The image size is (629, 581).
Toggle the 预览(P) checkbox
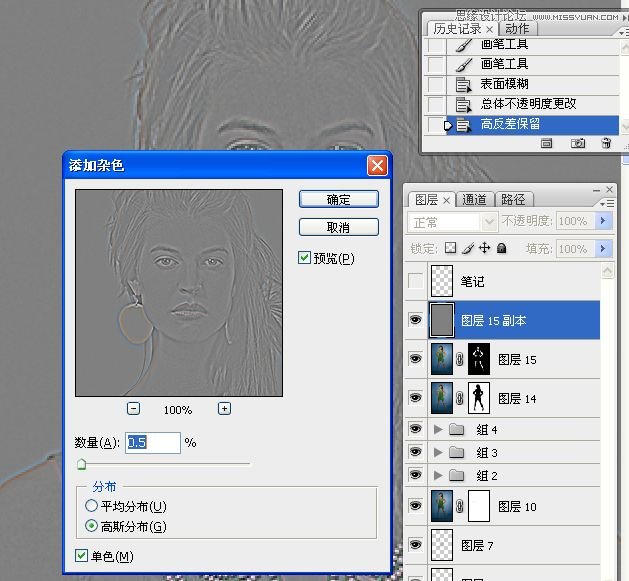304,258
